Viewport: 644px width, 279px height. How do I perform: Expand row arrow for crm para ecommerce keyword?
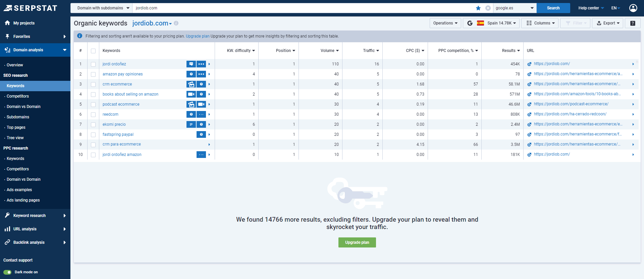209,145
